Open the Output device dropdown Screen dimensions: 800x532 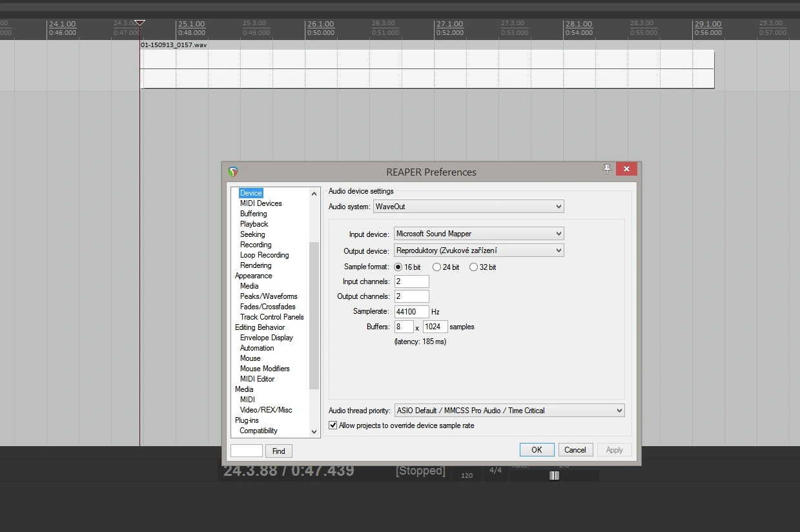479,251
